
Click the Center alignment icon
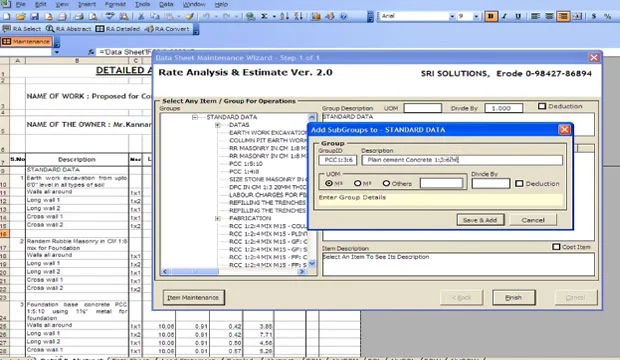coord(549,16)
